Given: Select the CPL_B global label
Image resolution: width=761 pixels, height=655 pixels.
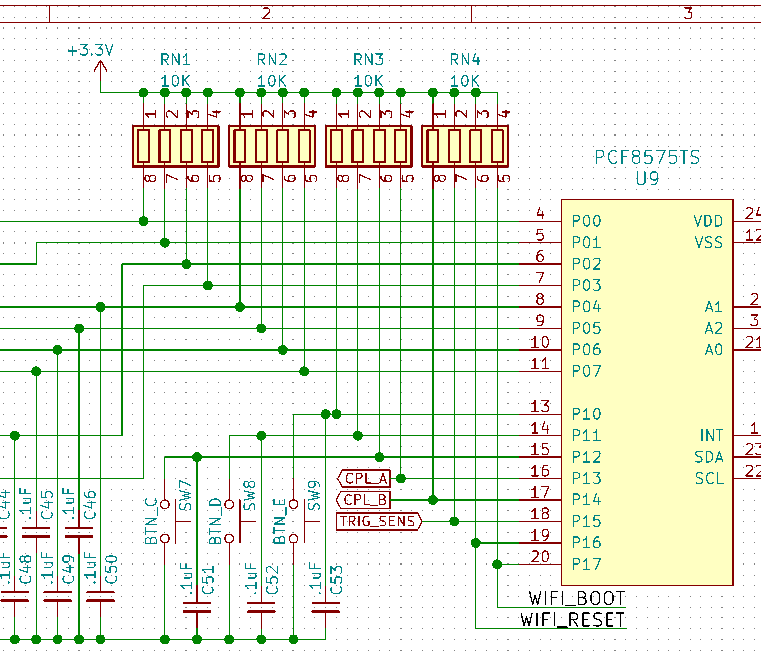Looking at the screenshot, I should tap(364, 500).
